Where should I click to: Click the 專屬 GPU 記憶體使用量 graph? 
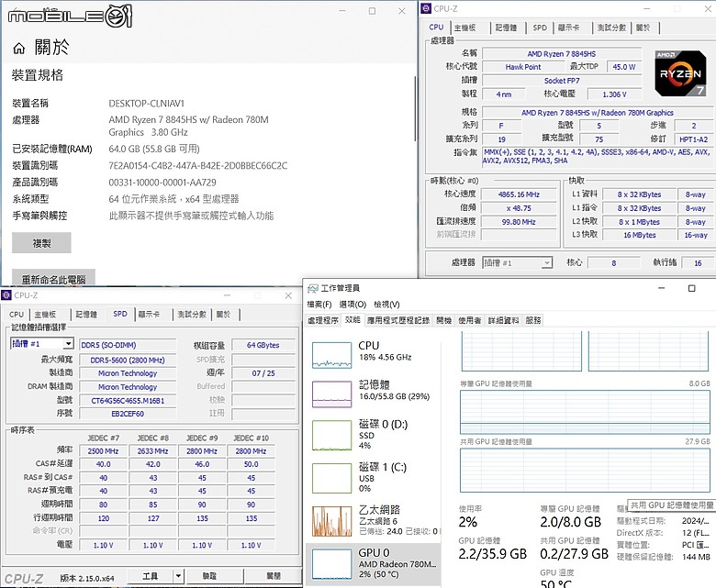click(x=586, y=413)
